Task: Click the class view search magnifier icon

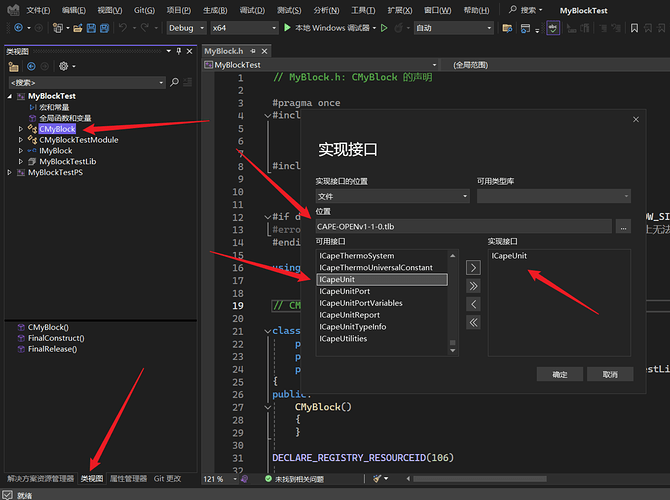Action: point(174,82)
